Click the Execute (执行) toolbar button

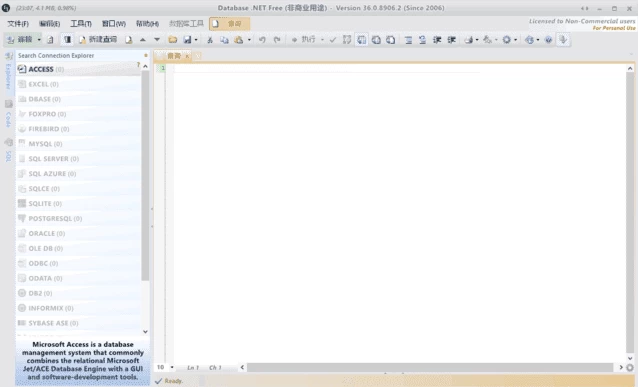point(304,39)
